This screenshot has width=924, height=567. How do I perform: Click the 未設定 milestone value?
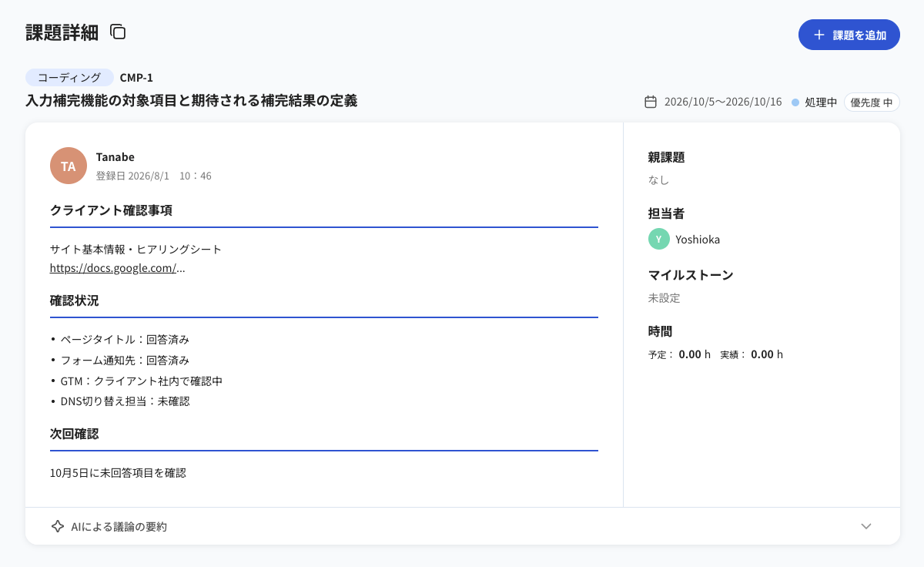click(665, 297)
